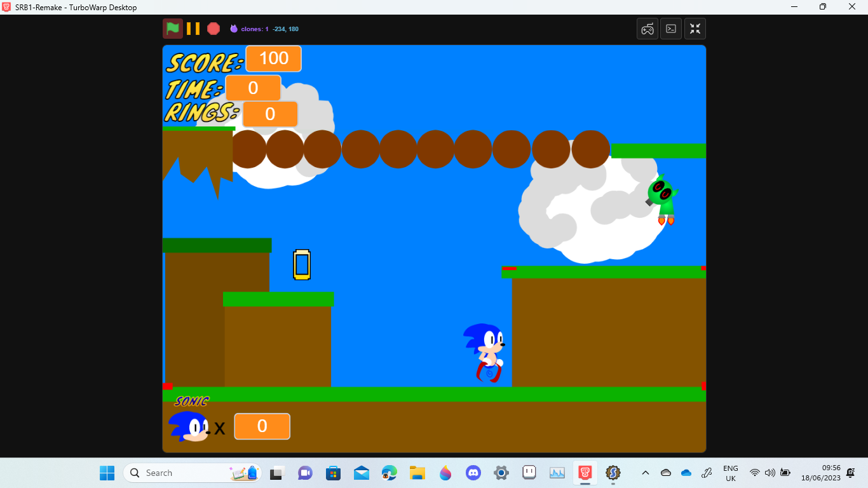Open the graph monitor app on the taskbar
This screenshot has width=868, height=488.
point(557,473)
